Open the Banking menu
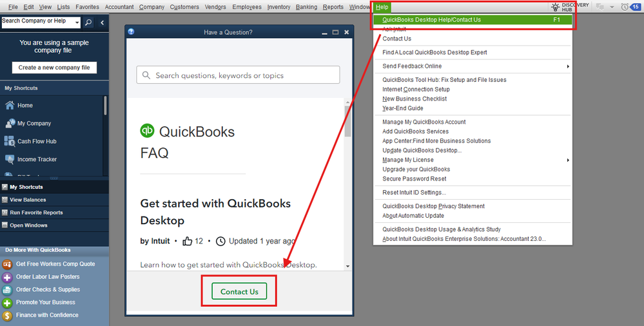This screenshot has width=644, height=326. [306, 7]
